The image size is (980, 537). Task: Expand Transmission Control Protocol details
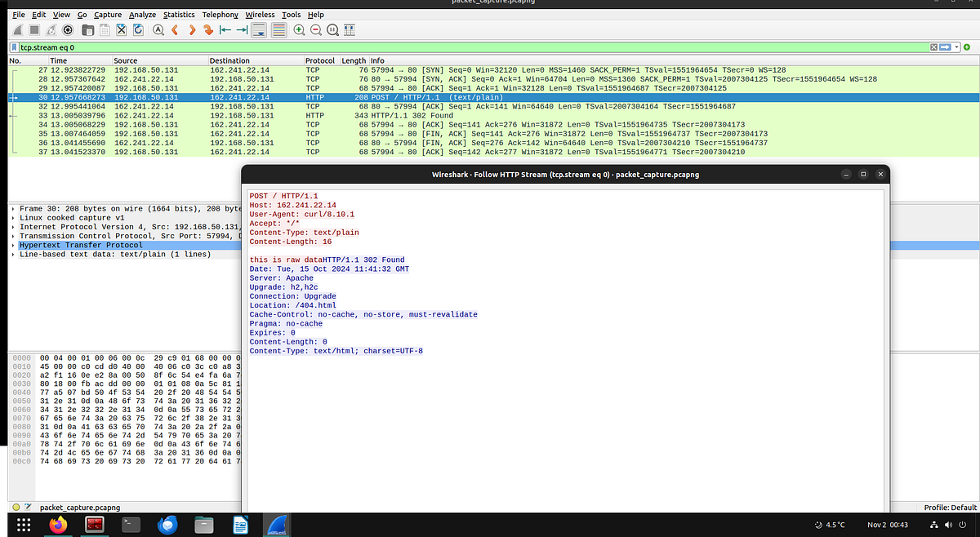(11, 236)
